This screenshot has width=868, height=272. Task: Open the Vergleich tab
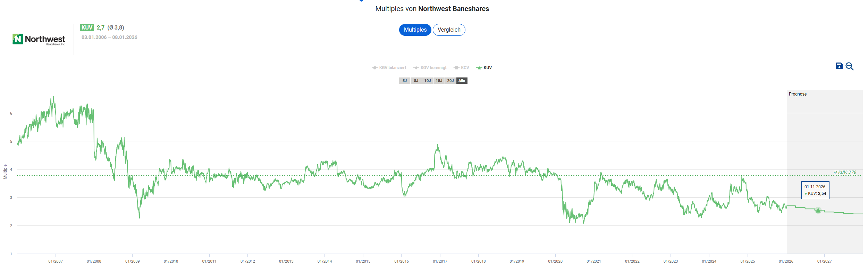[x=449, y=30]
